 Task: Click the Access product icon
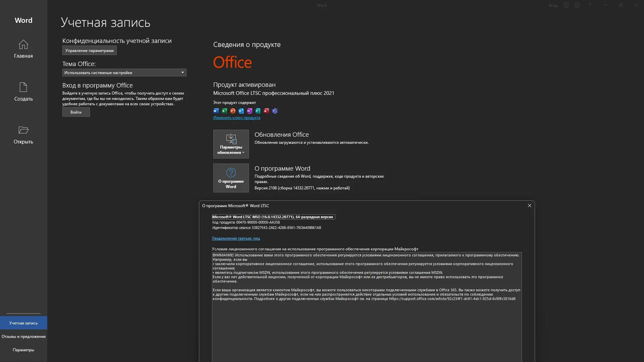click(266, 111)
